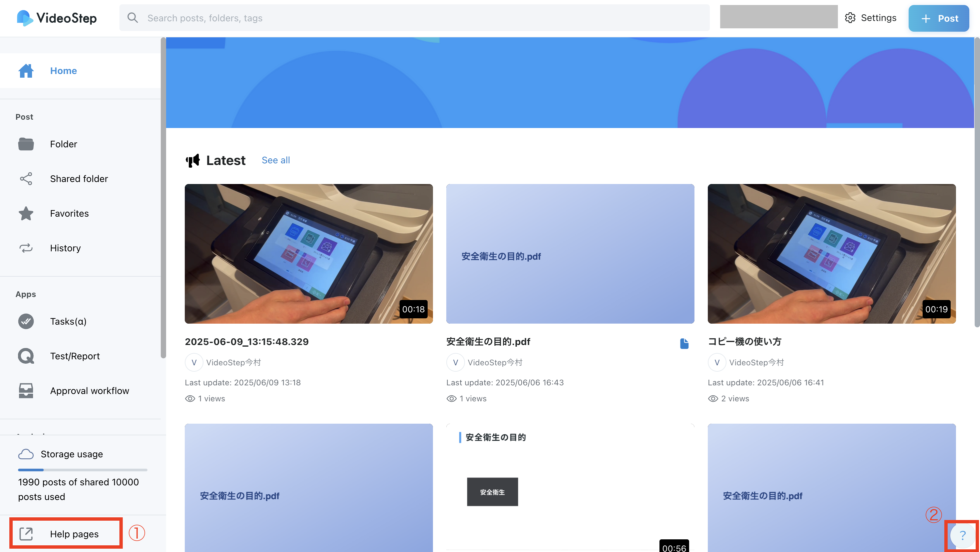This screenshot has height=552, width=980.
Task: Open the 00:18 copier video thumbnail
Action: point(309,254)
